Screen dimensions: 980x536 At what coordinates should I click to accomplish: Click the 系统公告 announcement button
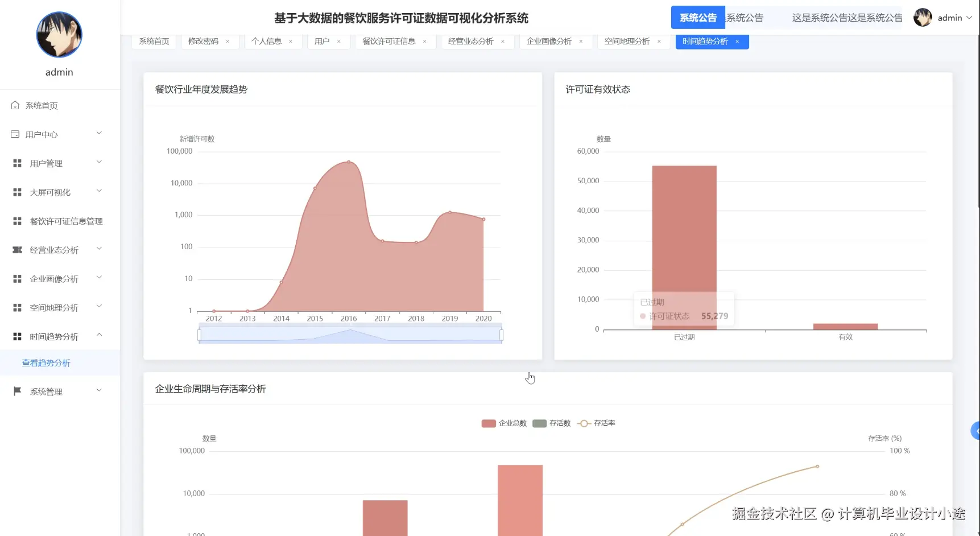click(698, 17)
